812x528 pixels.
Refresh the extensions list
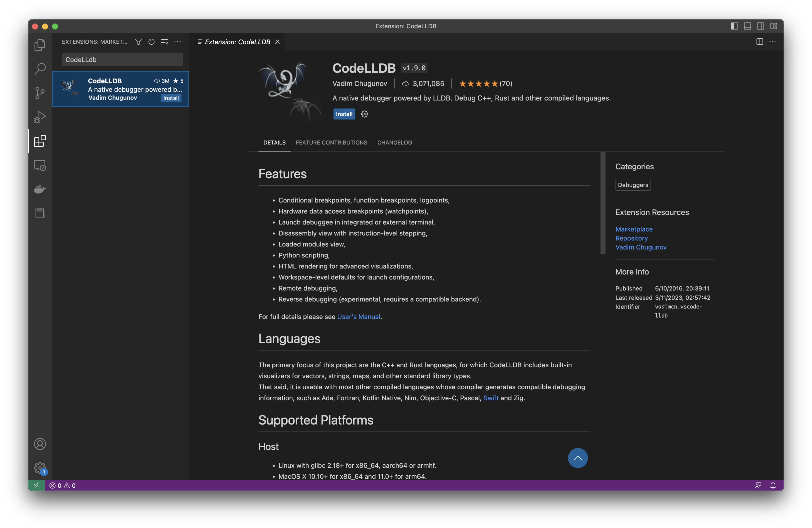click(x=151, y=41)
